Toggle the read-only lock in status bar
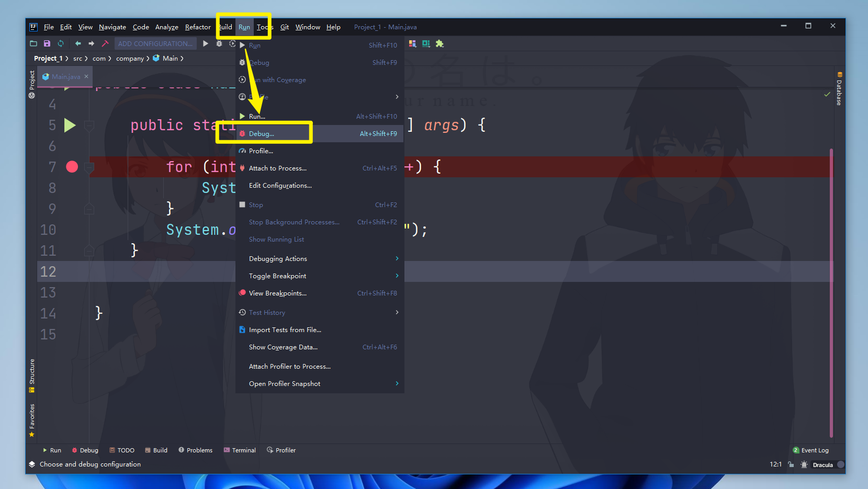 click(x=791, y=464)
